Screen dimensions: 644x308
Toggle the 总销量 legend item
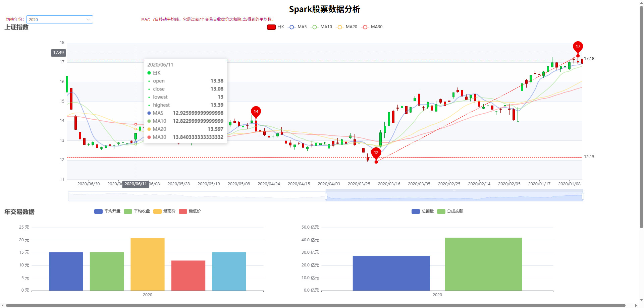[x=423, y=211]
